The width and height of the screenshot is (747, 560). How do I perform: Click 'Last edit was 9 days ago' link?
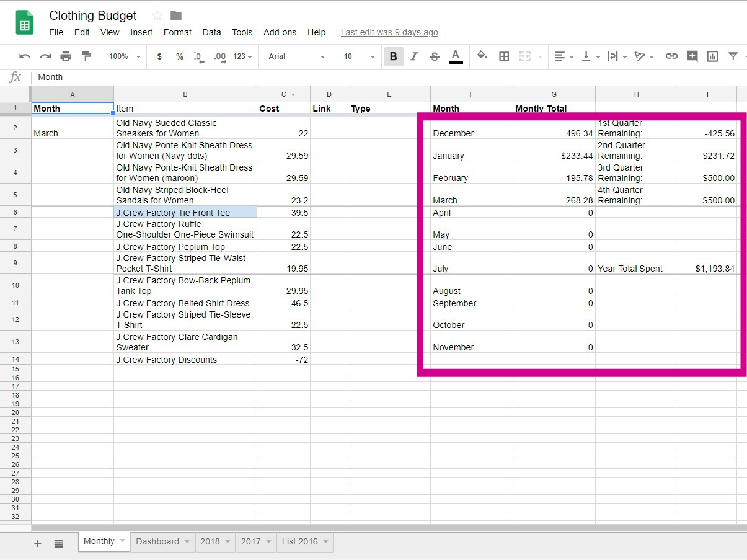coord(389,32)
